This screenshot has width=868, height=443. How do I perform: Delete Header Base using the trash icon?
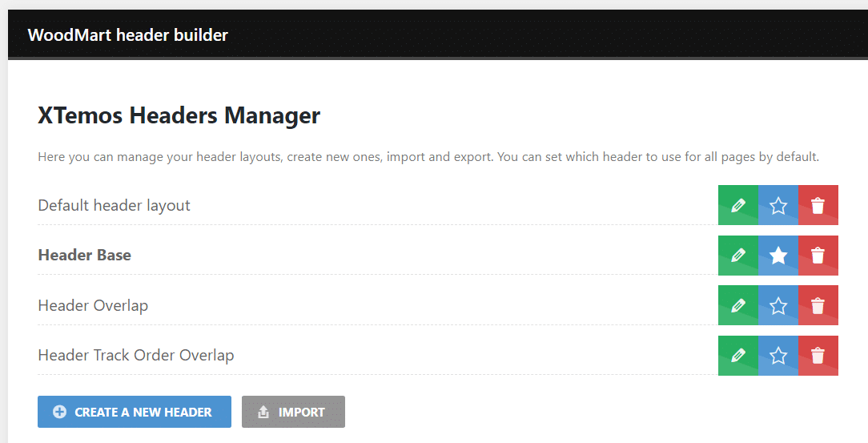pos(818,256)
